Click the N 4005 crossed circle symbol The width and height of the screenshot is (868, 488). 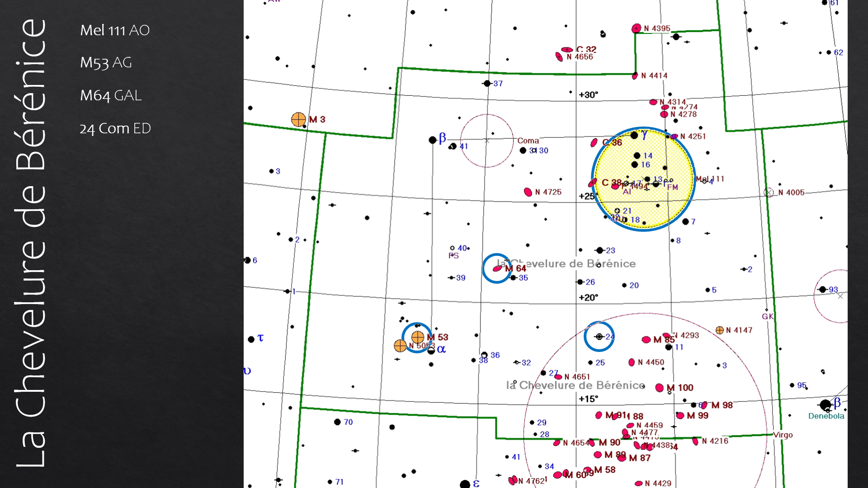pos(769,192)
